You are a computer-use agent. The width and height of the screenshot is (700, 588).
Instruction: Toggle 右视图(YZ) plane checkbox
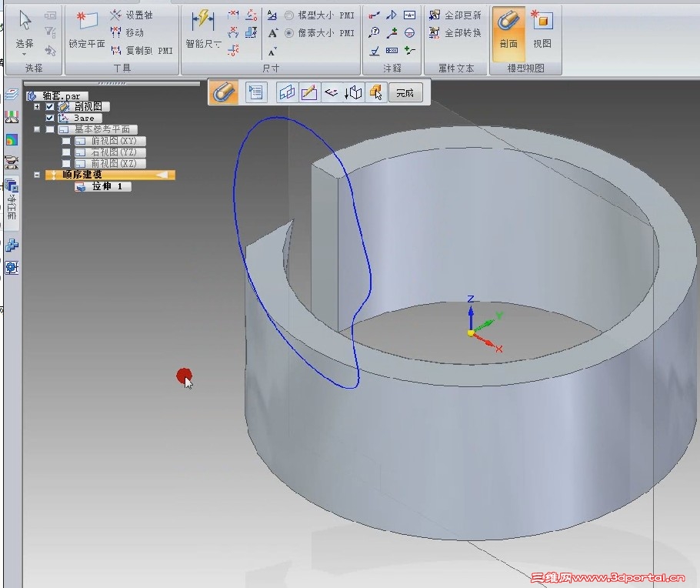click(x=66, y=152)
